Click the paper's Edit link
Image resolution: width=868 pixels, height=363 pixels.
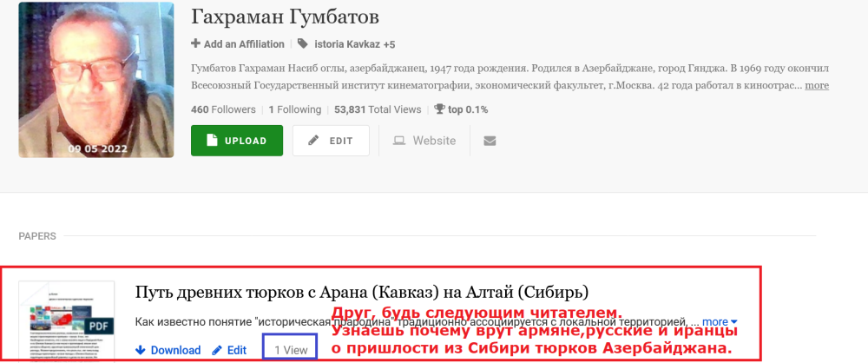click(x=229, y=350)
